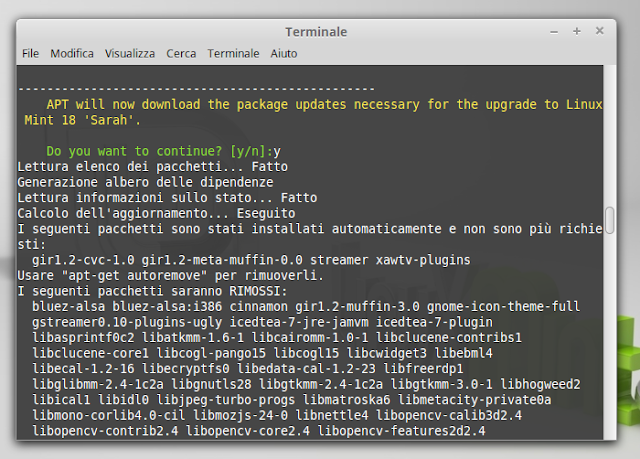Click the terminal scrollbar handle
The image size is (640, 459).
tap(610, 220)
